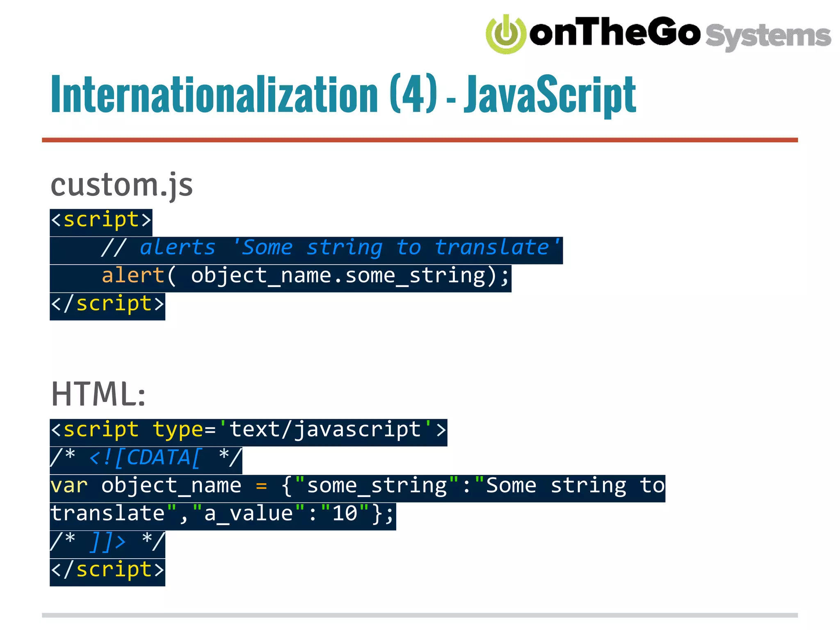Click the onTheGo Systems power logo icon
This screenshot has height=630, width=840.
click(506, 34)
